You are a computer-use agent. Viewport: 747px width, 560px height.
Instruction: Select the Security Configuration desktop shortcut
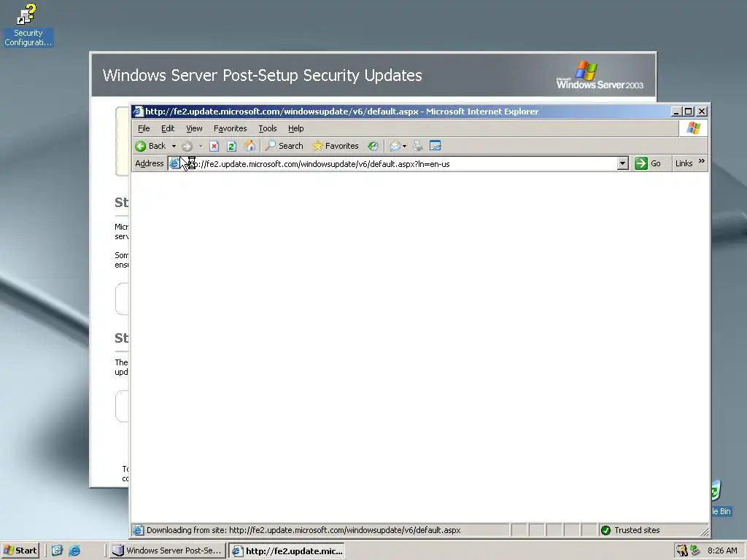[28, 25]
